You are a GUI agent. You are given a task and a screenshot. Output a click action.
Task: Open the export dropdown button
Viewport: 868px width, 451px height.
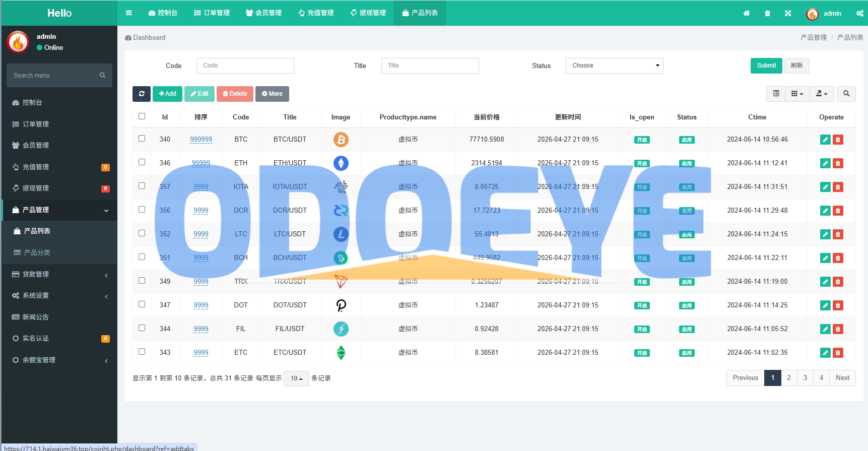(x=822, y=94)
